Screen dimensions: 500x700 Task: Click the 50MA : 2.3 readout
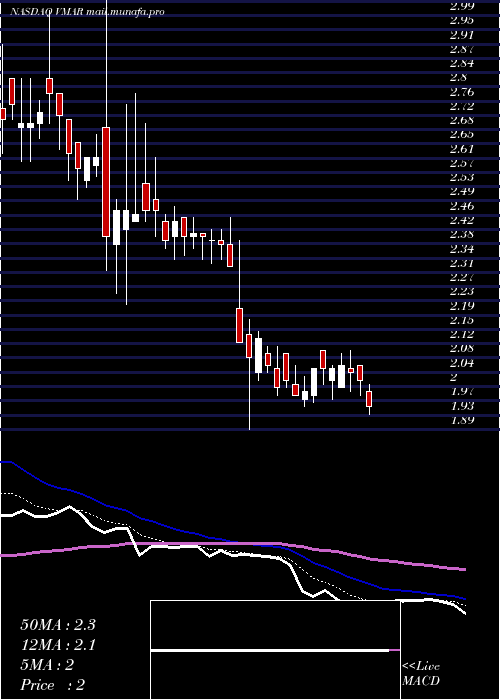click(x=58, y=625)
